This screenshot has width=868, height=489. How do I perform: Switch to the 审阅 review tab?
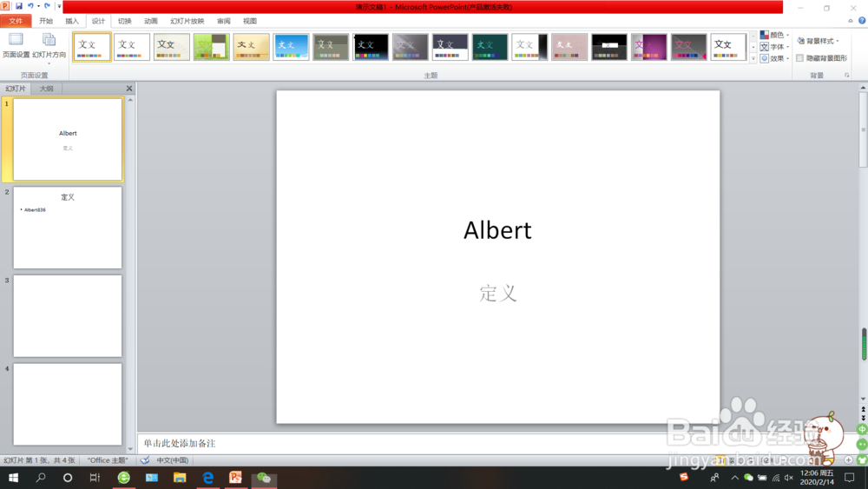click(224, 21)
